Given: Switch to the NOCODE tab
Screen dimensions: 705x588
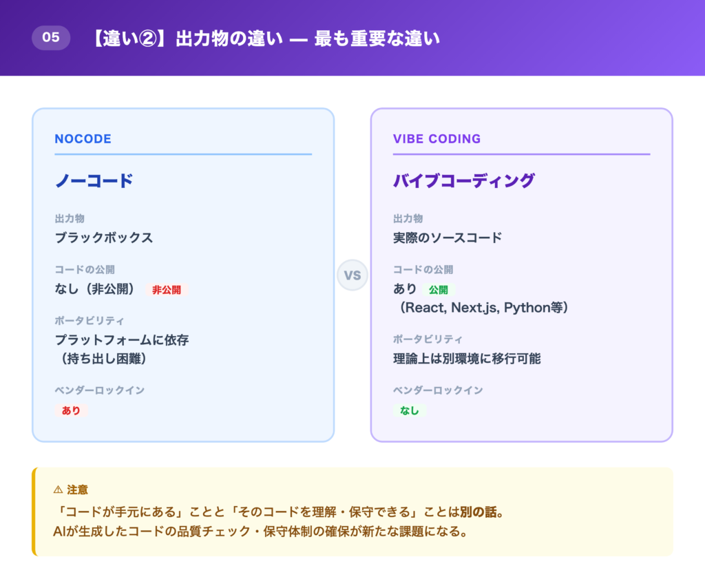Looking at the screenshot, I should (x=83, y=138).
